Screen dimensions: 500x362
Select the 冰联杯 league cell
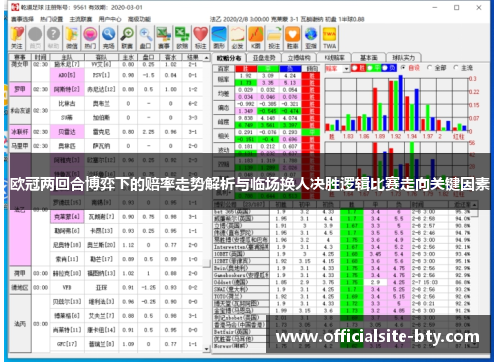click(x=20, y=132)
